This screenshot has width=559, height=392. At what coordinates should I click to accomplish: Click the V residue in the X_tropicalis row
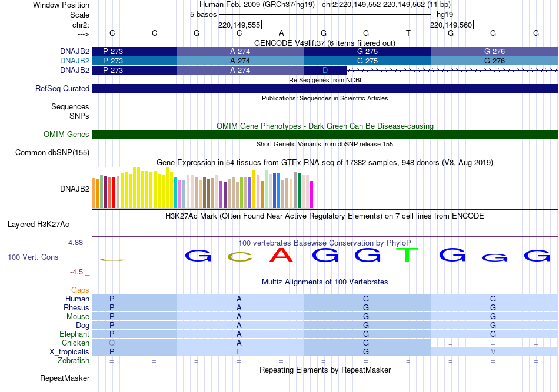[493, 352]
